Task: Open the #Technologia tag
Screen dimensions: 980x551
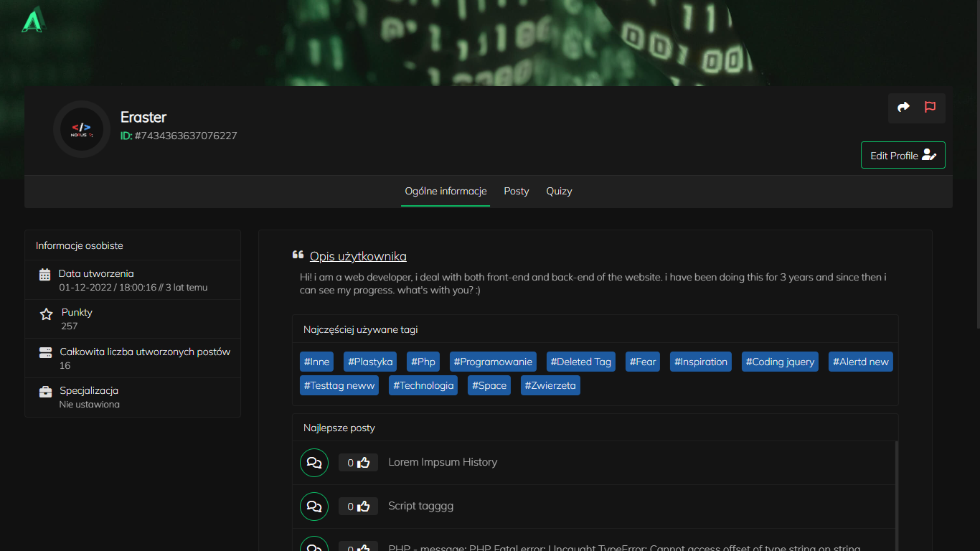Action: coord(423,385)
